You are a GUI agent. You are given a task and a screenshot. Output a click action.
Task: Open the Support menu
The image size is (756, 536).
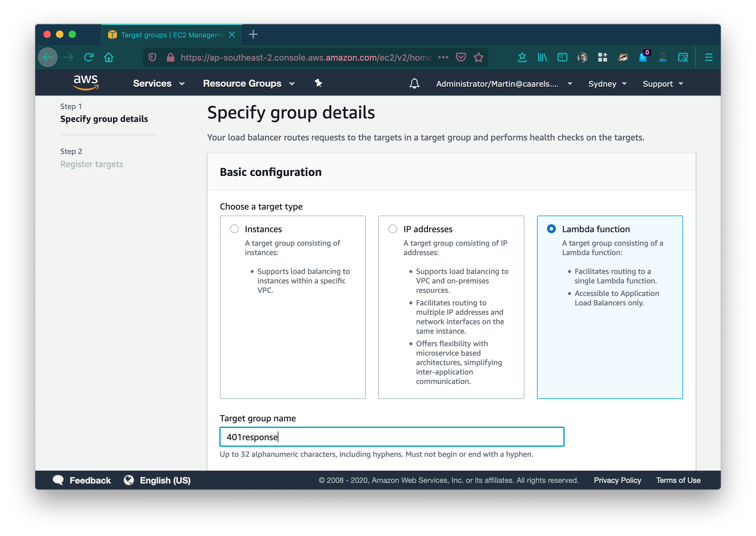pyautogui.click(x=662, y=84)
